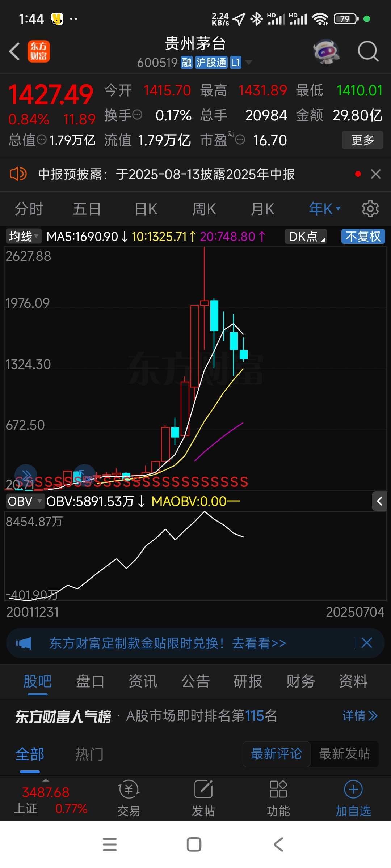
Task: Tap the OBV line chart area
Action: click(195, 556)
